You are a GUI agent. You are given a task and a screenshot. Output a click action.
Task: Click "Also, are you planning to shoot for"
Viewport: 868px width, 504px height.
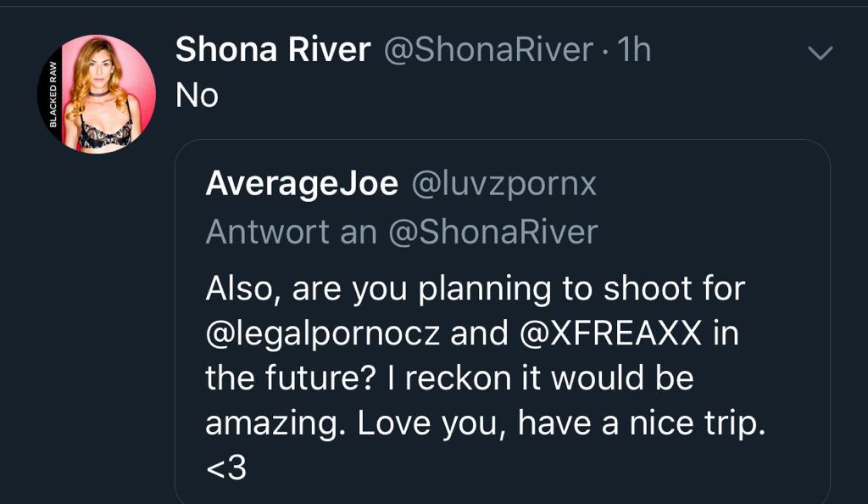475,289
